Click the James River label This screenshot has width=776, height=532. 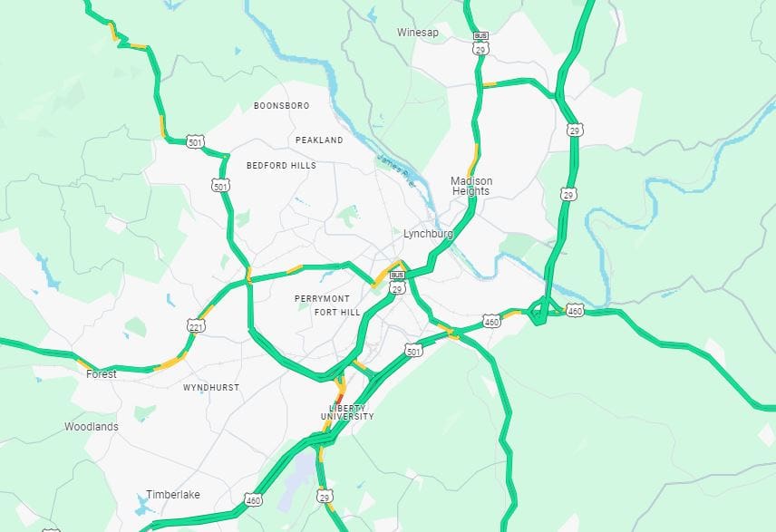[x=396, y=169]
